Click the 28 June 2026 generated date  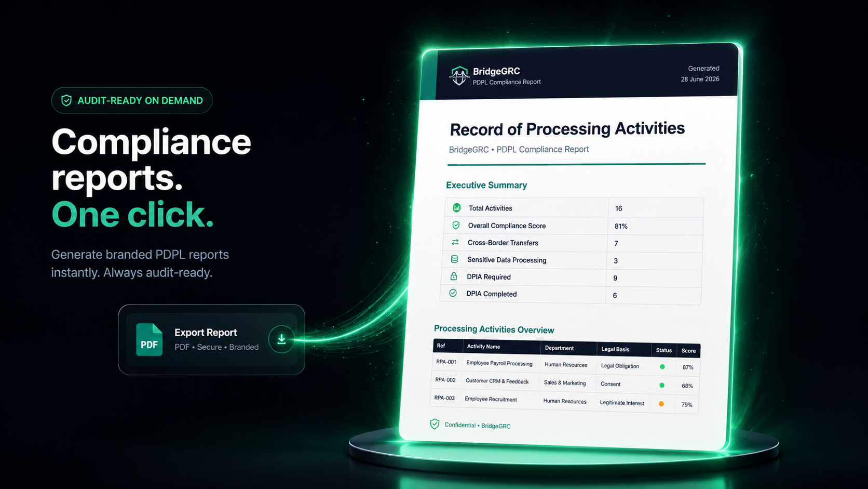[700, 79]
